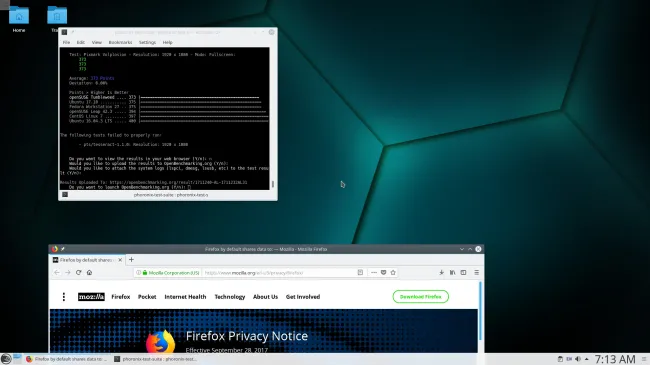The image size is (650, 365).
Task: Go back in Firefox
Action: pyautogui.click(x=57, y=273)
